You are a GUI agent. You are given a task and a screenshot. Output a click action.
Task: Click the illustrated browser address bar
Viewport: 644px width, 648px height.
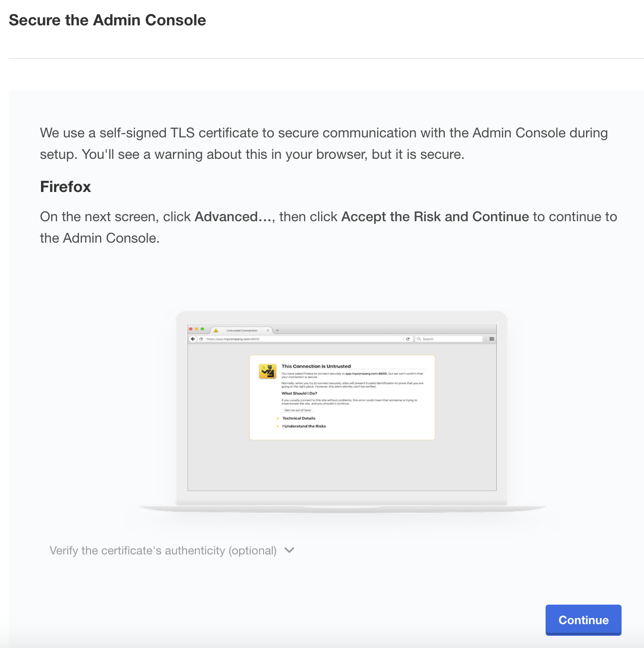click(302, 339)
